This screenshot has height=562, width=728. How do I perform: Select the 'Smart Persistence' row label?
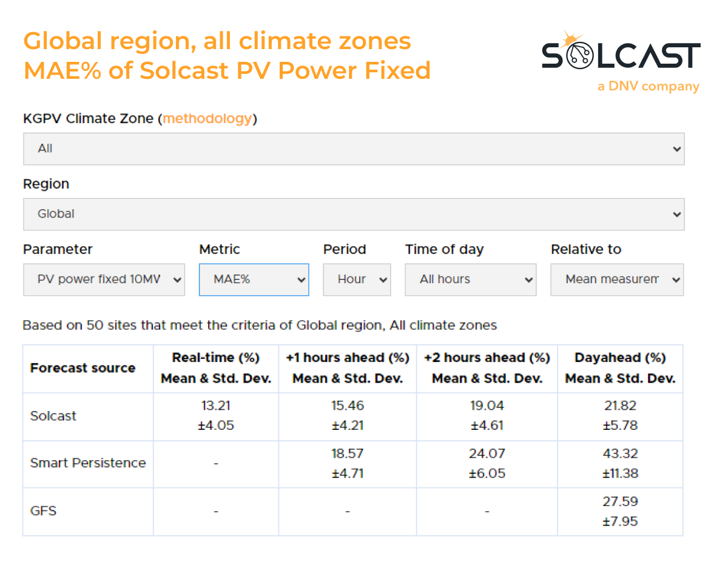pyautogui.click(x=88, y=463)
